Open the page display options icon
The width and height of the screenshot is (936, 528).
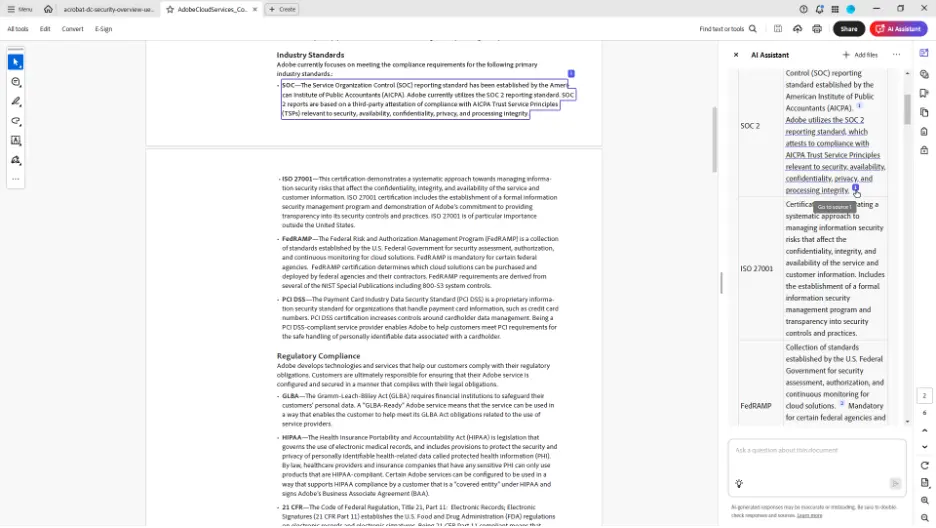[x=925, y=483]
